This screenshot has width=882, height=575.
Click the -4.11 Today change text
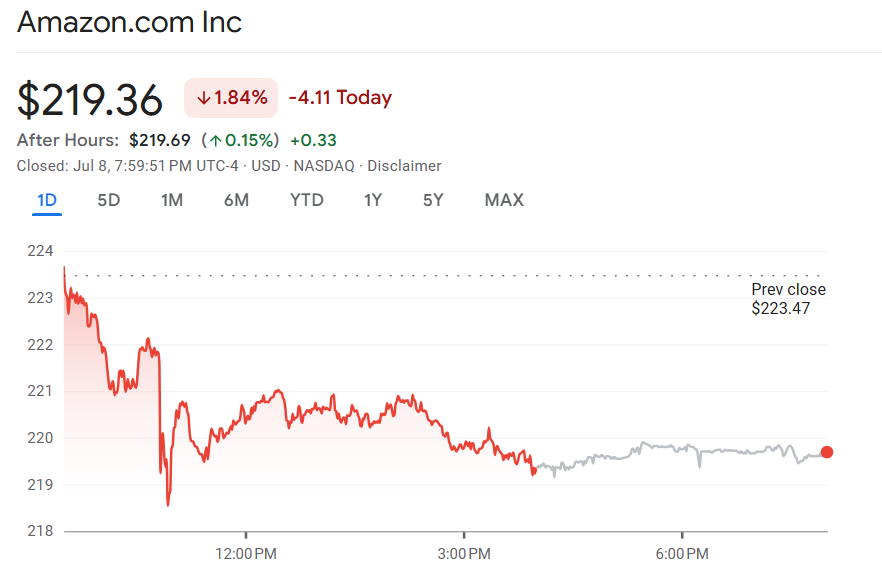pyautogui.click(x=340, y=98)
